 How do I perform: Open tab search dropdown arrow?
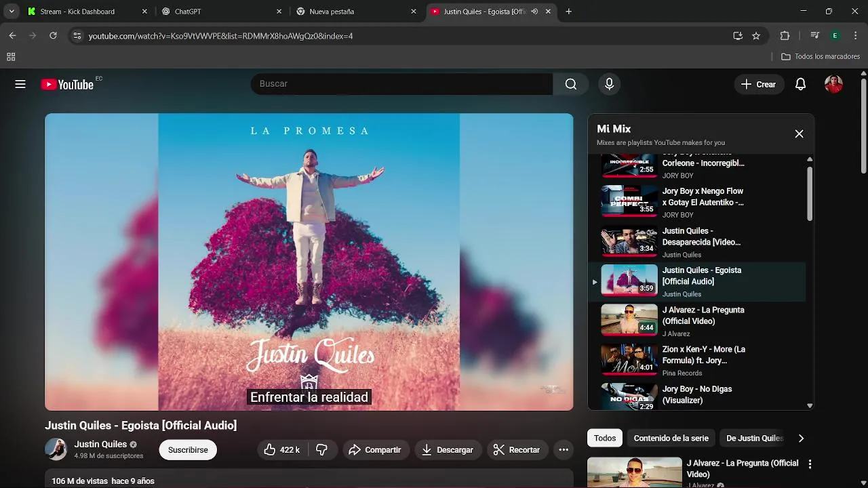(12, 12)
